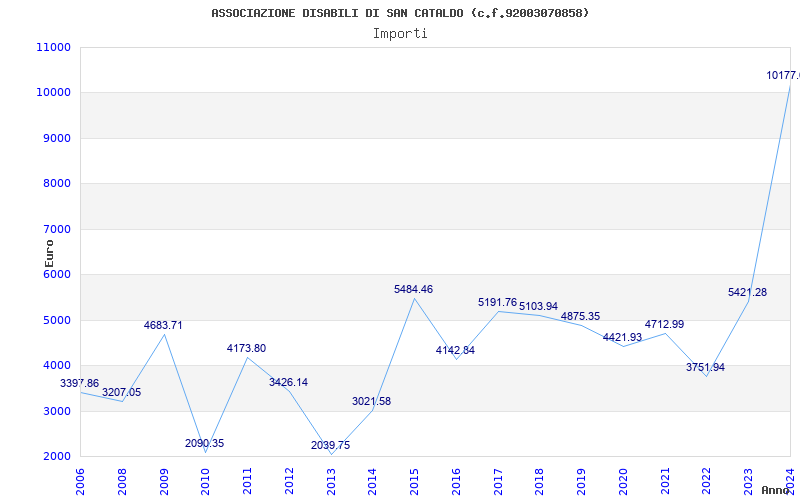Click the 2021 year label
This screenshot has height=500, width=800.
click(665, 482)
